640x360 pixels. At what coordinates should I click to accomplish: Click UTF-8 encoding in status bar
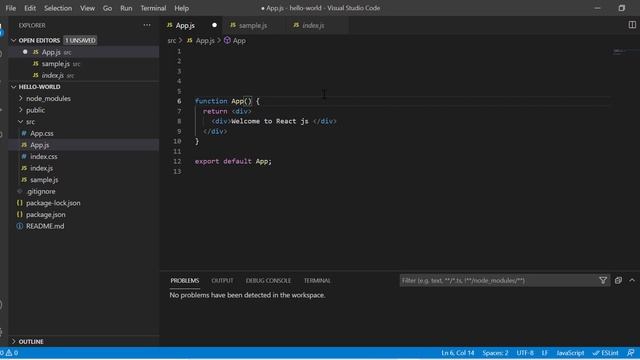coord(525,353)
